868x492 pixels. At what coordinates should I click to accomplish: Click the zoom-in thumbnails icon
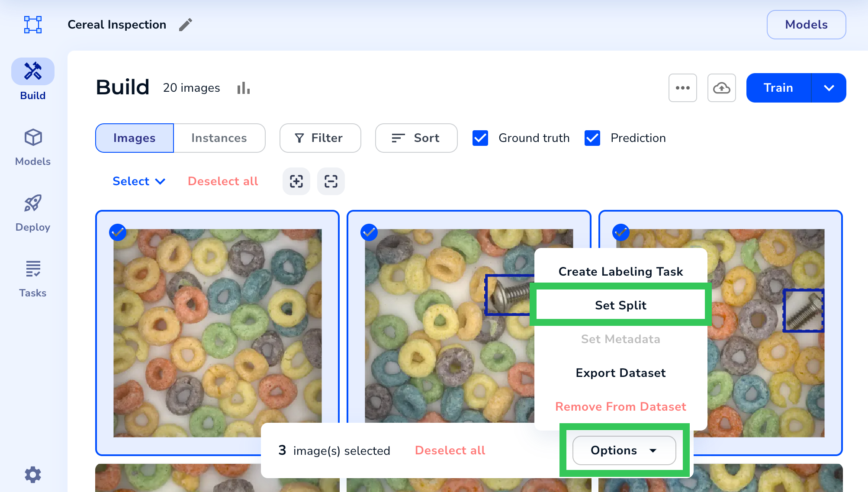click(x=296, y=181)
